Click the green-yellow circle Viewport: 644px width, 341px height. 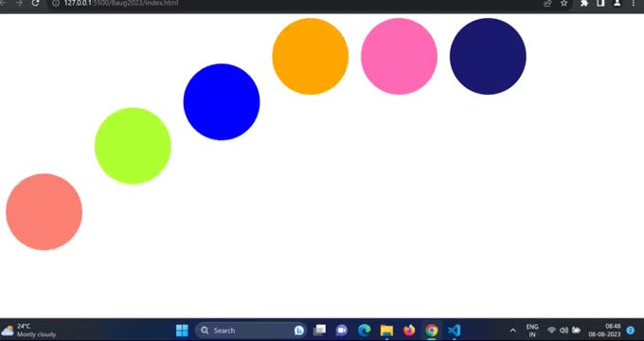pos(133,146)
